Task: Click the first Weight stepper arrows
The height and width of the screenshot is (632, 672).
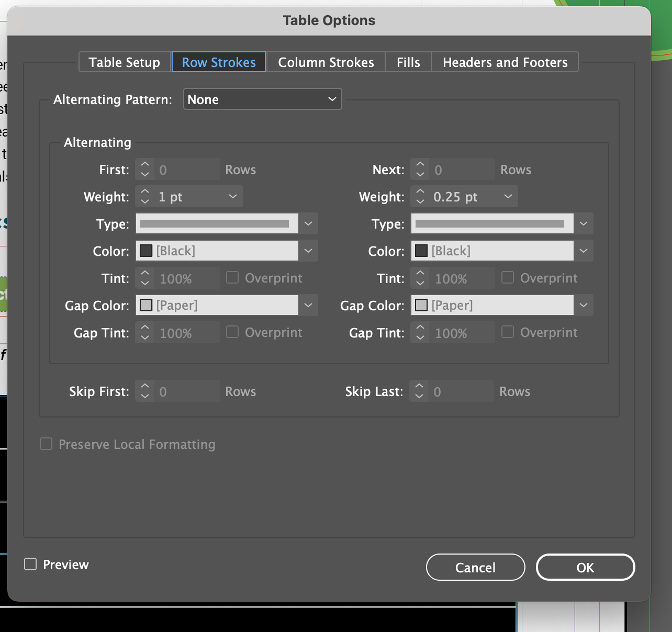Action: point(145,197)
